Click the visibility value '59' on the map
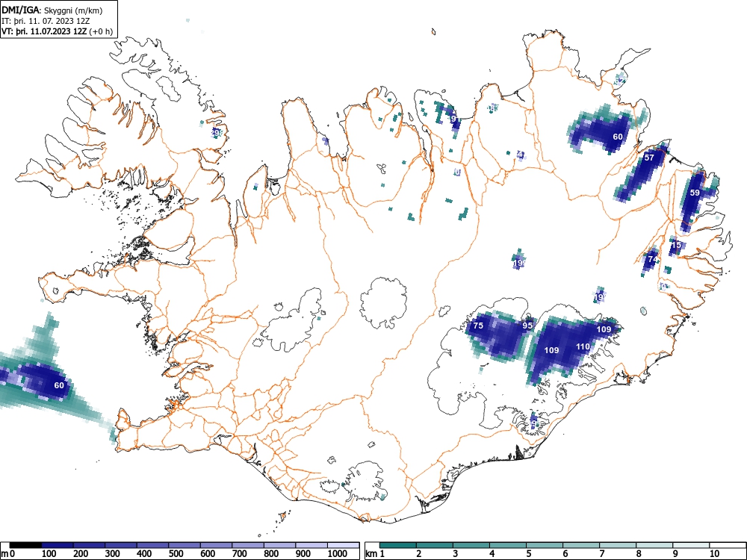 pos(695,193)
